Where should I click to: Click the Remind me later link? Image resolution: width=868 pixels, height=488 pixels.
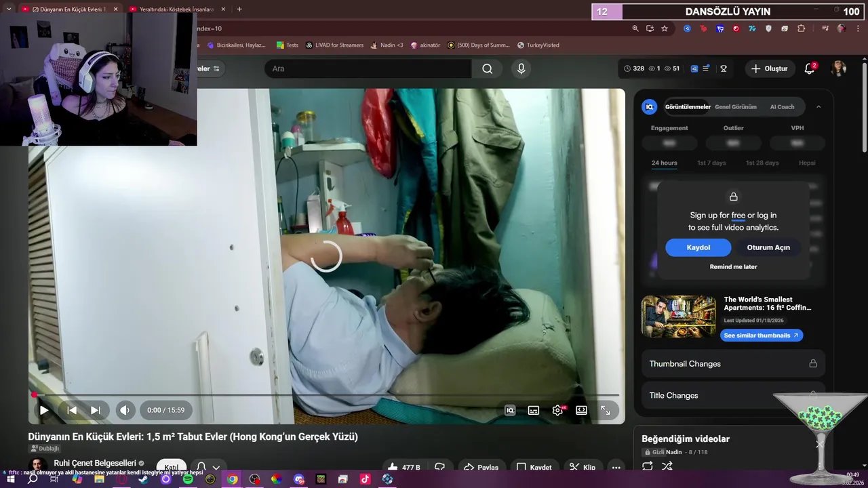point(733,266)
